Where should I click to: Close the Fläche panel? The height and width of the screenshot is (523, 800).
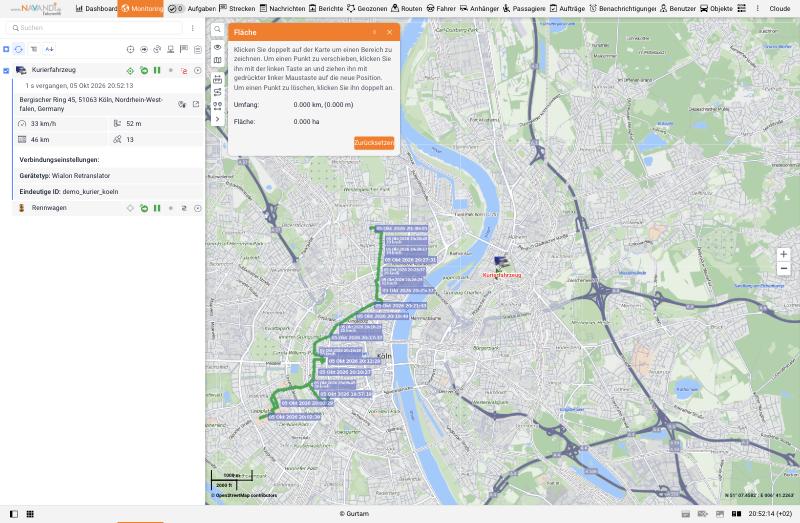[390, 32]
